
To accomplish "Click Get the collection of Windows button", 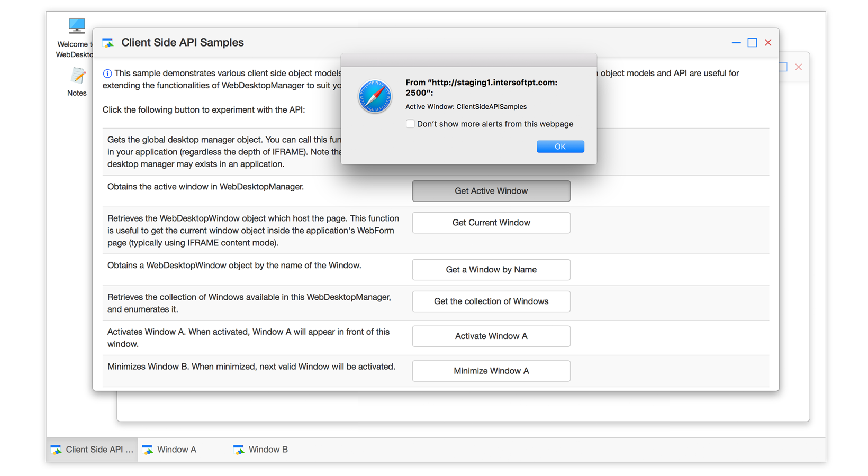I will point(491,301).
